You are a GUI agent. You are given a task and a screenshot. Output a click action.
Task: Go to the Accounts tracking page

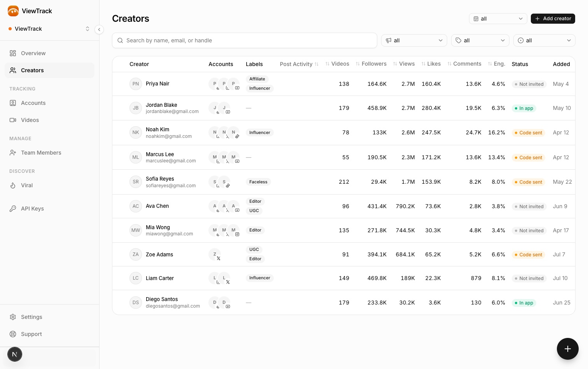click(x=49, y=103)
